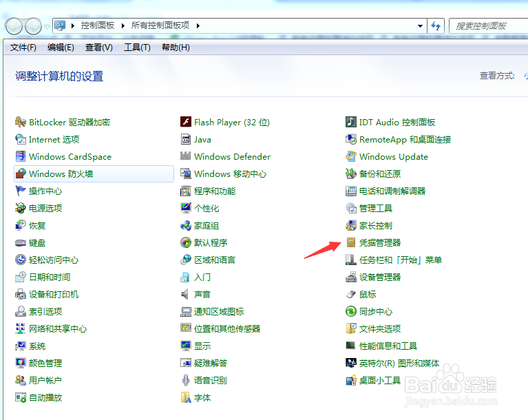Viewport: 528px width, 420px height.
Task: Open the 工具(T) menu
Action: 137,48
